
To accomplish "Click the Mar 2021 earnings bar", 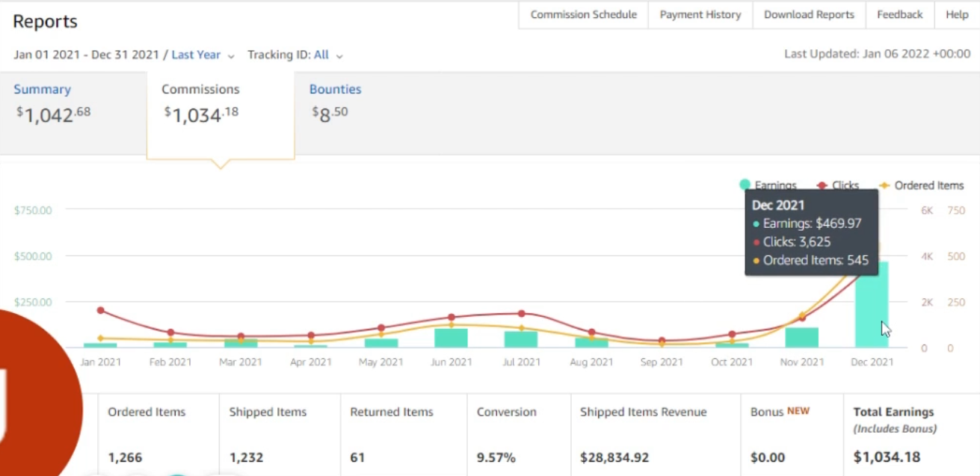I will coord(241,343).
